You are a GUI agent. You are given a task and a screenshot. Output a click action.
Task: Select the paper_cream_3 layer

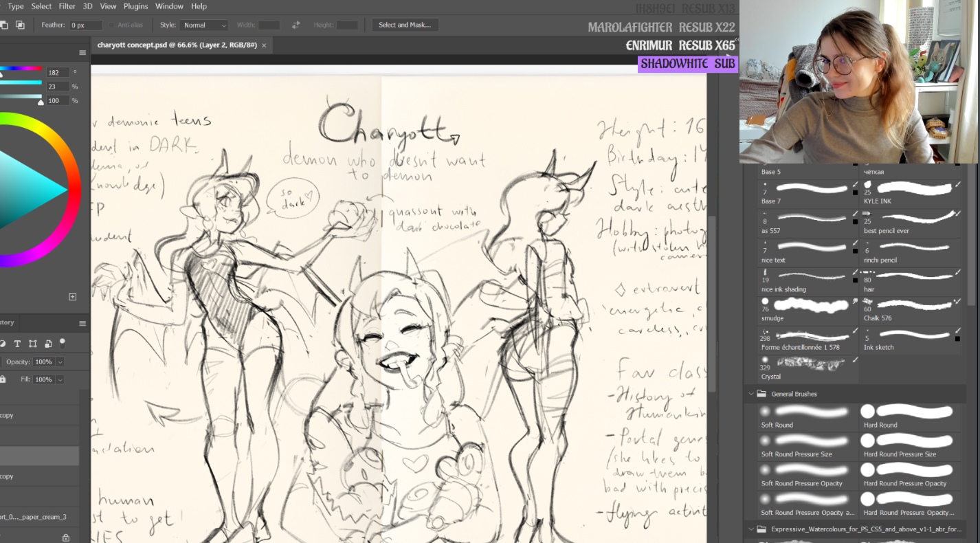click(39, 517)
